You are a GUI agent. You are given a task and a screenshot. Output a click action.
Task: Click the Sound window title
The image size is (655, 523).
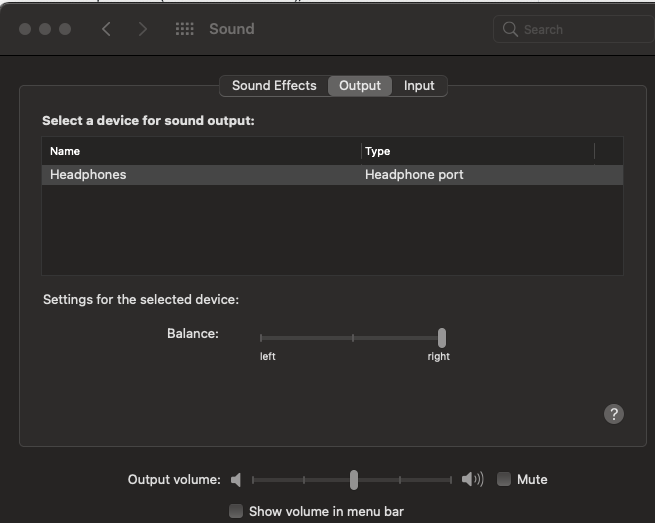[x=232, y=29]
